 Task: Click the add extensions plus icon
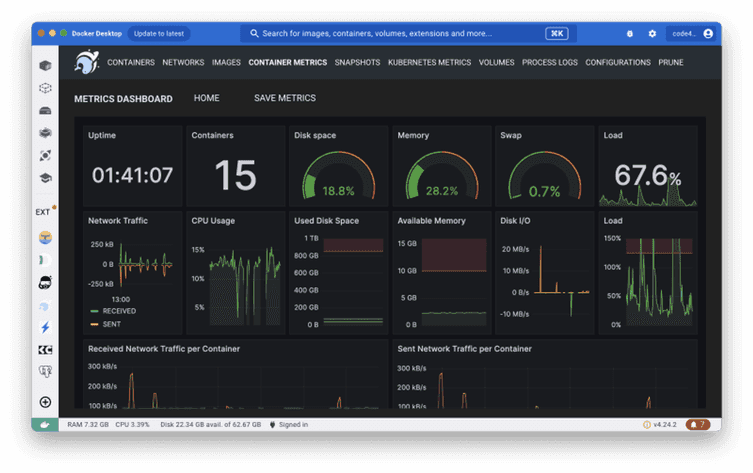[45, 402]
